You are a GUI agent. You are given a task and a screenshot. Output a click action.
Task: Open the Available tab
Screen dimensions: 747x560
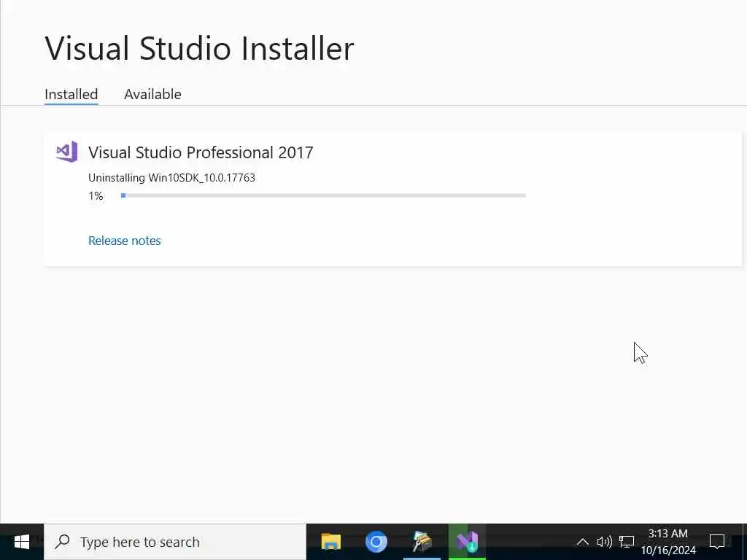tap(152, 94)
